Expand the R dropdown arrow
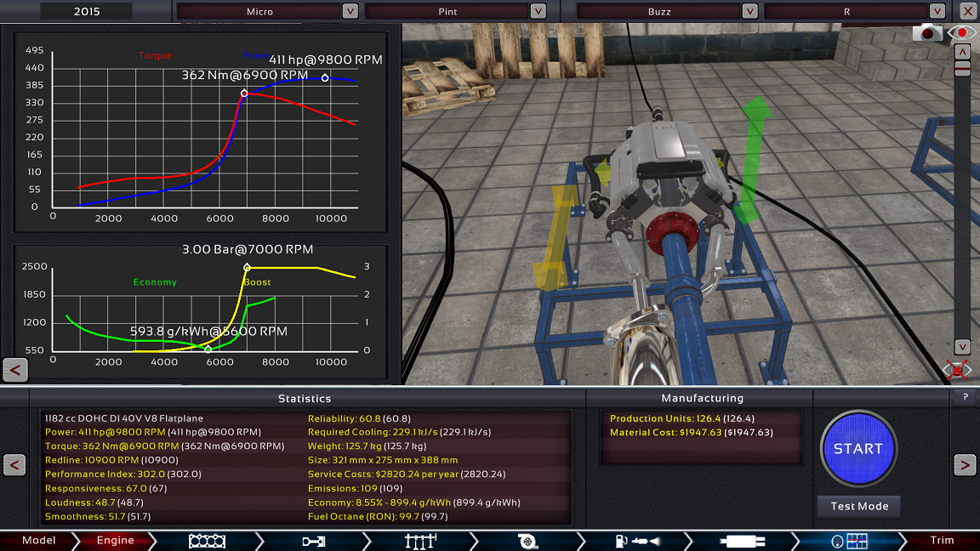Image resolution: width=980 pixels, height=551 pixels. point(937,11)
